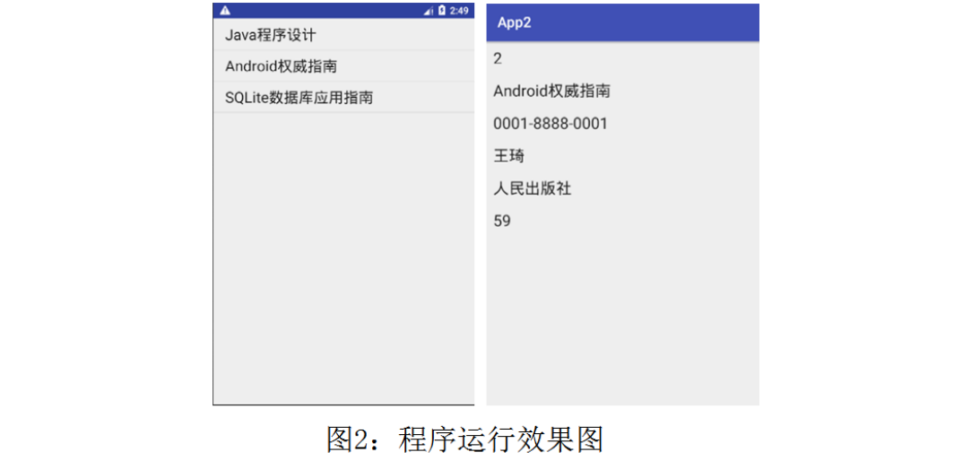
Task: Select Android权威指南 in the book list
Action: (343, 65)
